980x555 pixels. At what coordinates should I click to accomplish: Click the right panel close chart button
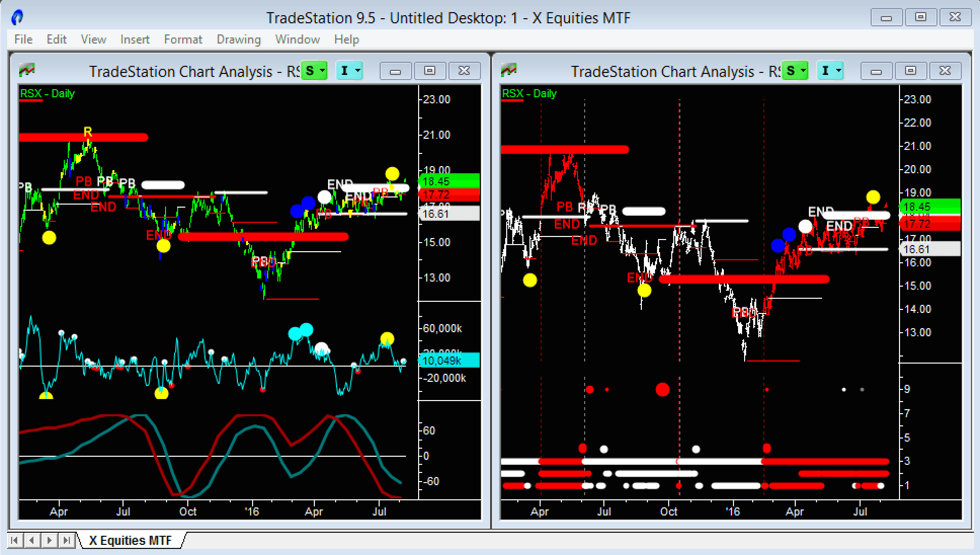(x=946, y=69)
